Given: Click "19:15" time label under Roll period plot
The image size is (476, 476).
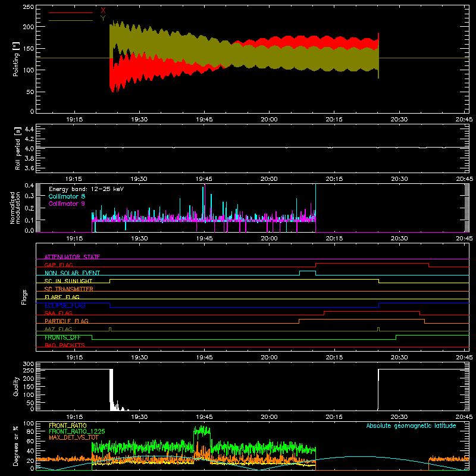Looking at the screenshot, I should [x=74, y=179].
